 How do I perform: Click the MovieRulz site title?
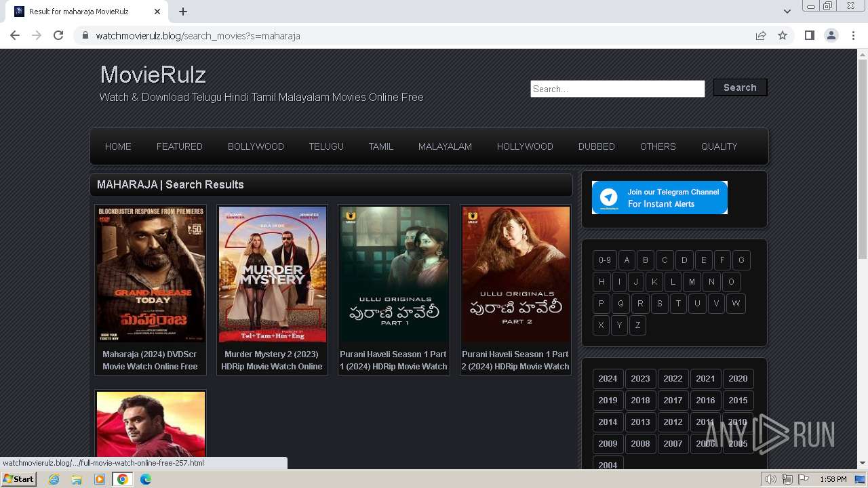(153, 75)
